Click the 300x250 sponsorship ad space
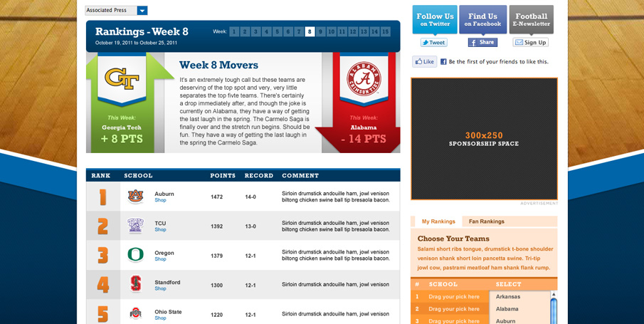This screenshot has height=324, width=644. [484, 139]
